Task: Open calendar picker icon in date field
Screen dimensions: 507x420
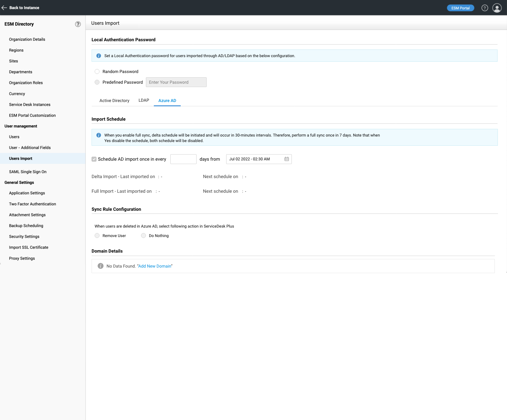Action: (x=287, y=159)
